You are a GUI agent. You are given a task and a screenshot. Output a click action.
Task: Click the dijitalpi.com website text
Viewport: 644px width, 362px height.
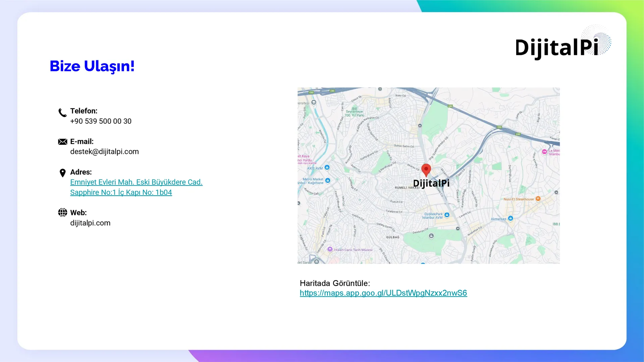(x=90, y=223)
